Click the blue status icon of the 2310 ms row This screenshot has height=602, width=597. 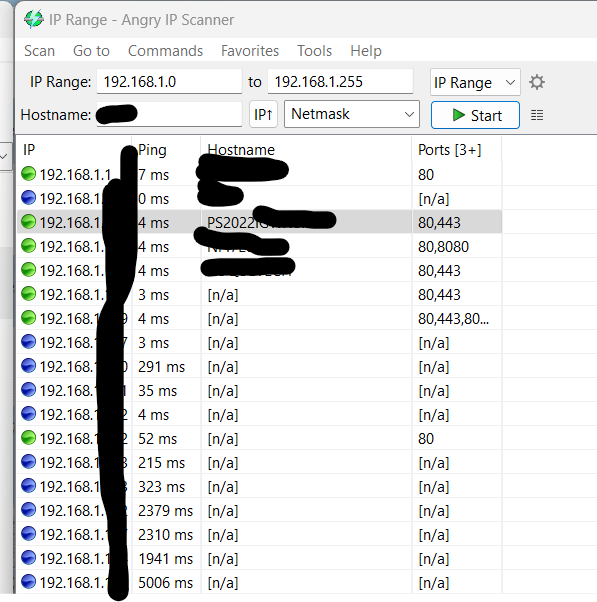click(x=28, y=534)
